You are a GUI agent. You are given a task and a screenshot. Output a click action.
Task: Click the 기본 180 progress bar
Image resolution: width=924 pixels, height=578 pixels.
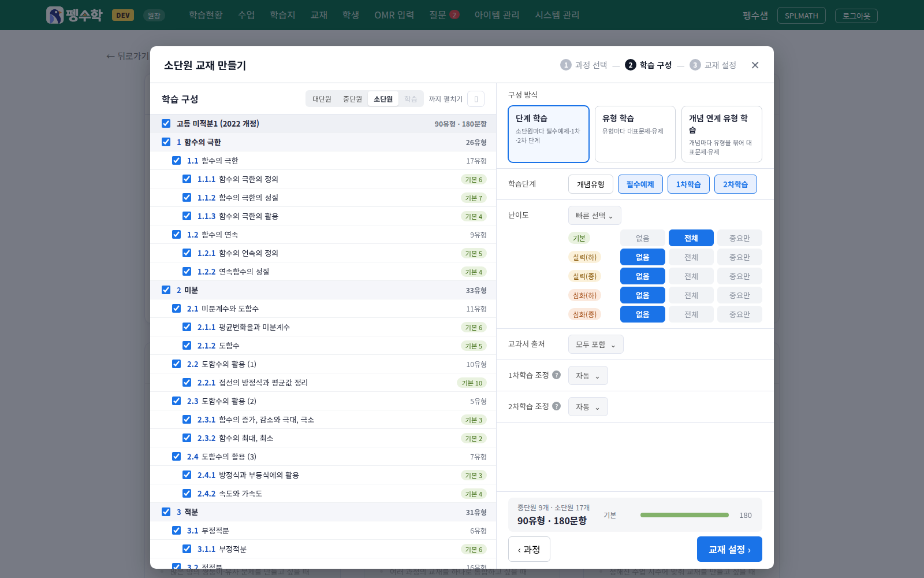[684, 515]
